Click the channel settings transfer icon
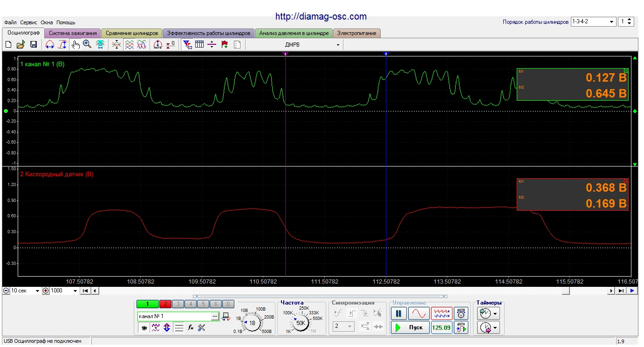 (x=226, y=317)
